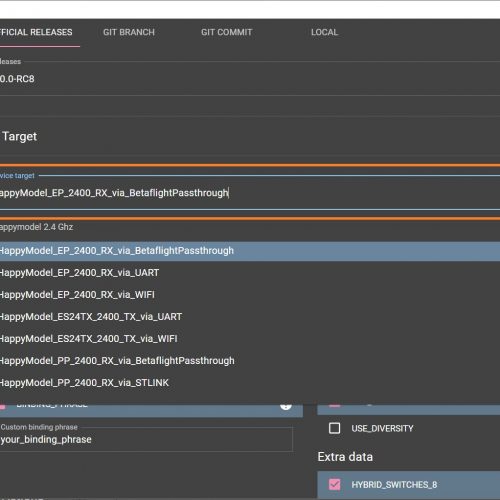Select HappyModel_ES24TX_2400_TX_via_WIFI option

[250, 339]
